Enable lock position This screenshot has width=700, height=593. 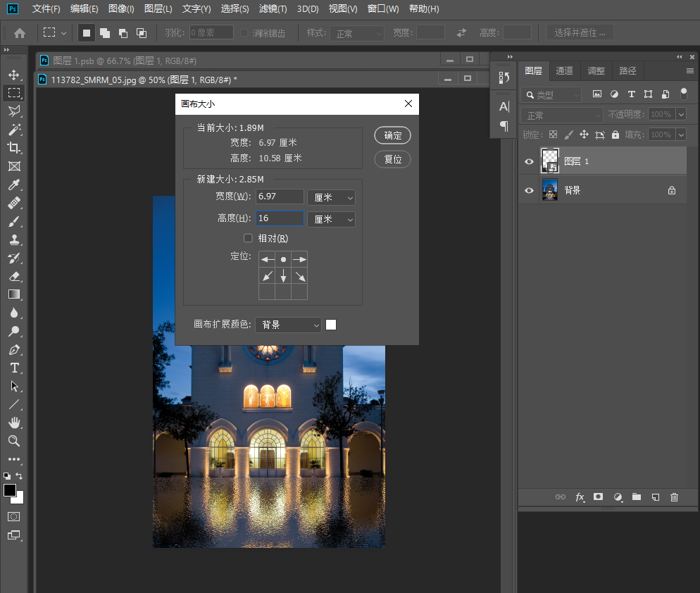tap(584, 135)
